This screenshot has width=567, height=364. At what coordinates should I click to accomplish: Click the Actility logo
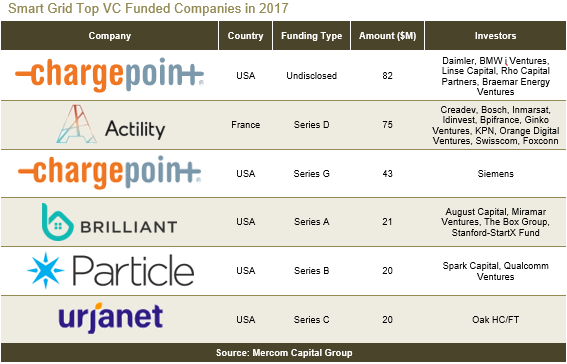[111, 124]
